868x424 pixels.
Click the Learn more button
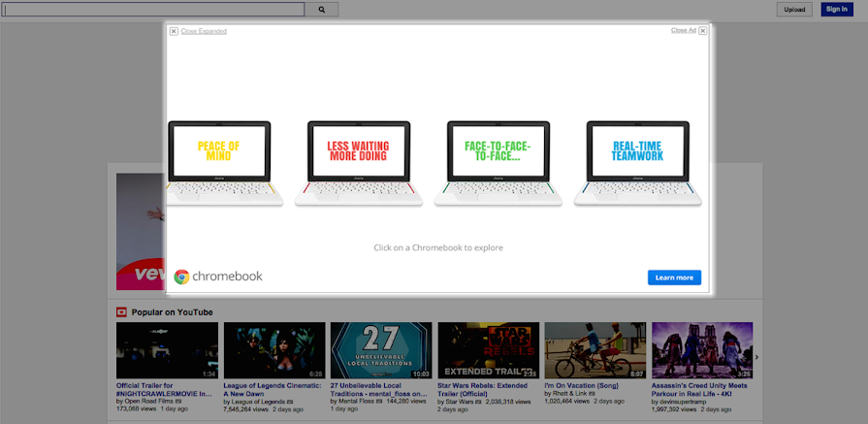coord(674,277)
